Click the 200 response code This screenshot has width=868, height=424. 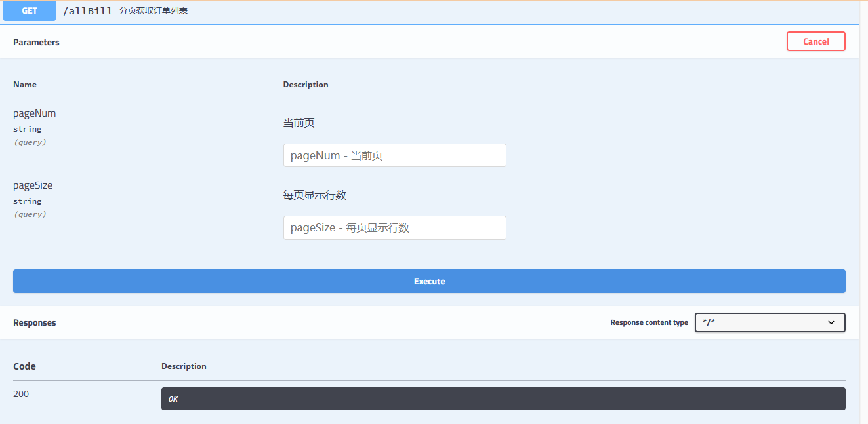tap(21, 394)
